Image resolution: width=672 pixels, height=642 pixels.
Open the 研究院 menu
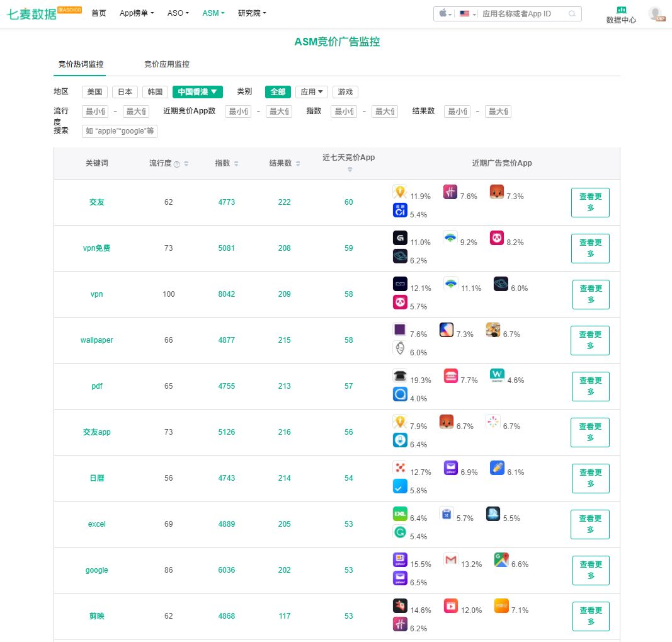(252, 13)
